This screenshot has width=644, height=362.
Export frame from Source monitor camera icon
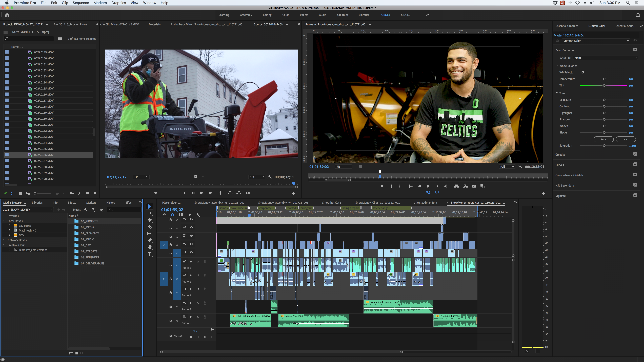pyautogui.click(x=248, y=193)
